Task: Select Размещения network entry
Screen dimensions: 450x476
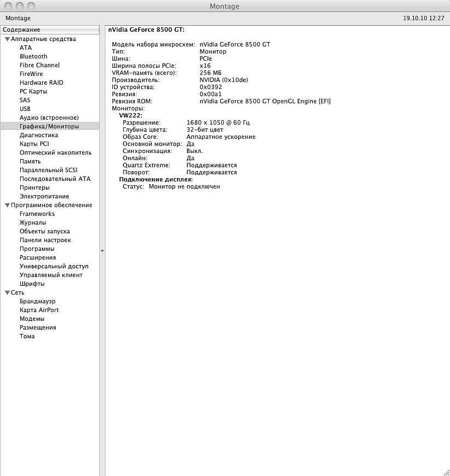Action: pyautogui.click(x=38, y=327)
